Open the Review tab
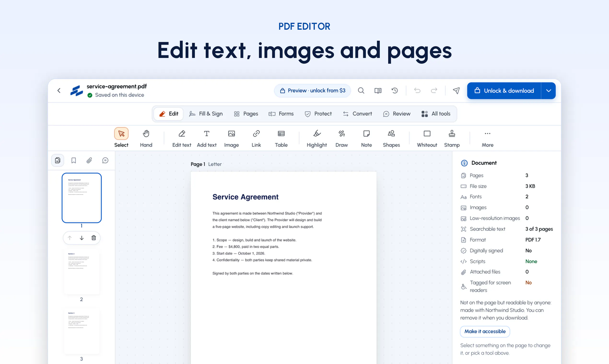Screen dimensions: 609x364 point(397,114)
